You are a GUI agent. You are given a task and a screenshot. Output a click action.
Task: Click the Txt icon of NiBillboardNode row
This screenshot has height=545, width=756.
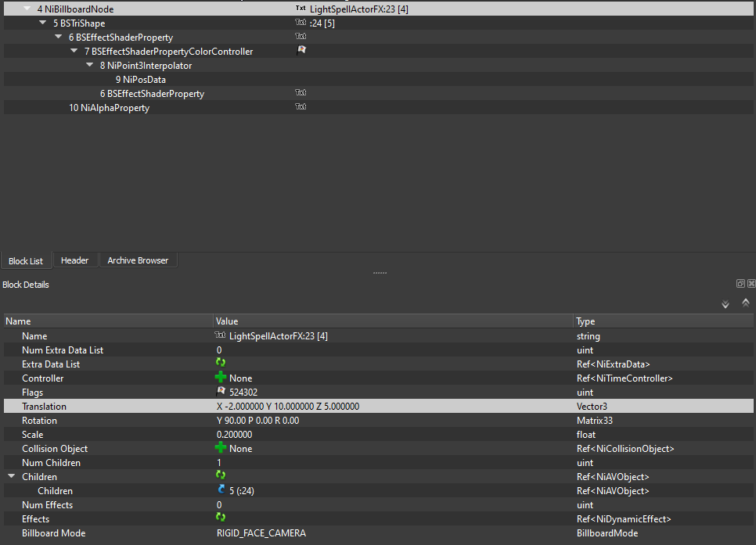301,8
